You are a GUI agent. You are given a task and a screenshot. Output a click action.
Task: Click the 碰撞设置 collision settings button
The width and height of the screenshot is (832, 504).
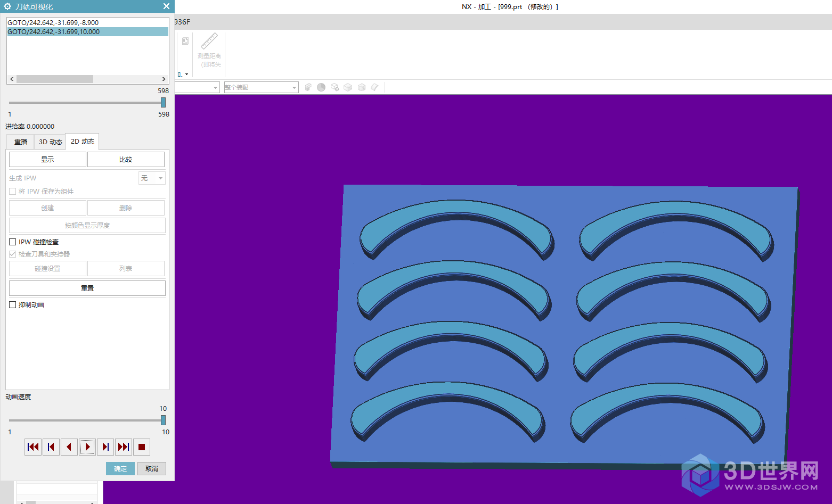[x=47, y=269]
